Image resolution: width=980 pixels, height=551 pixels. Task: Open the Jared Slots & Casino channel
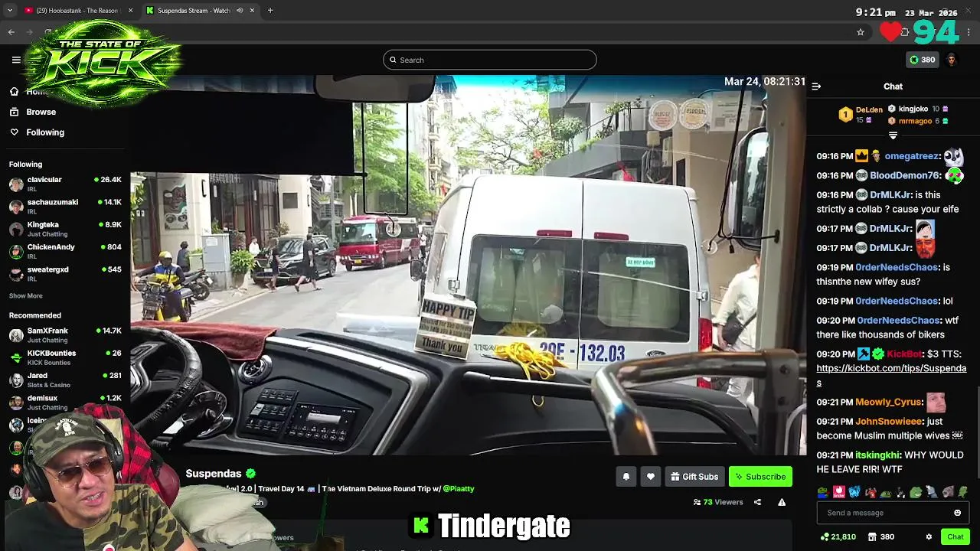[65, 380]
